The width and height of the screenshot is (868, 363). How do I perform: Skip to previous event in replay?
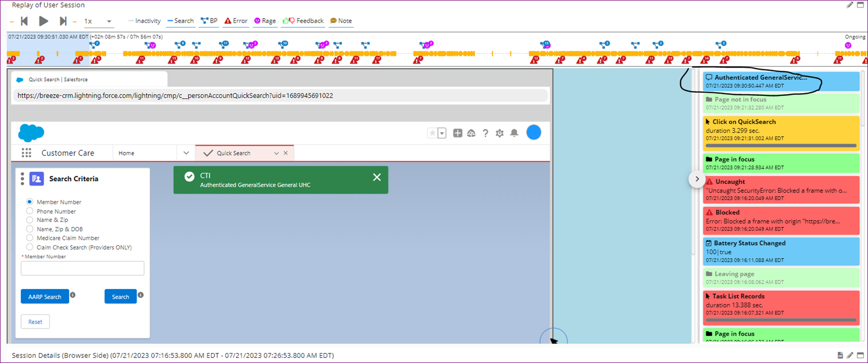coord(24,21)
